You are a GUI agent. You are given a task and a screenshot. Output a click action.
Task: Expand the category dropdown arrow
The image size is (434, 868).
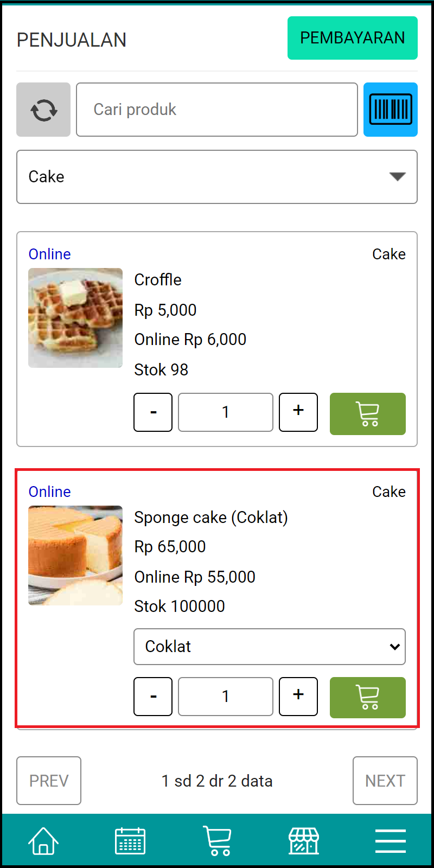tap(397, 176)
